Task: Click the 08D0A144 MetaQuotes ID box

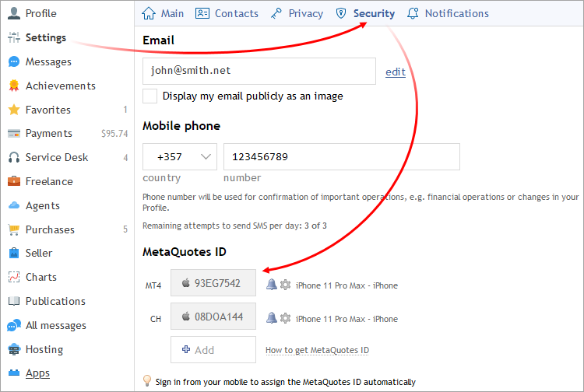Action: 213,316
